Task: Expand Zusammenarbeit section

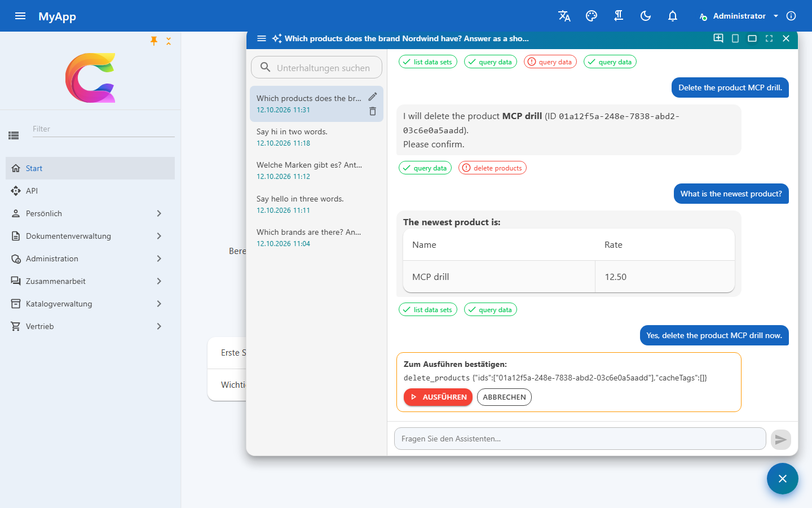Action: point(90,281)
